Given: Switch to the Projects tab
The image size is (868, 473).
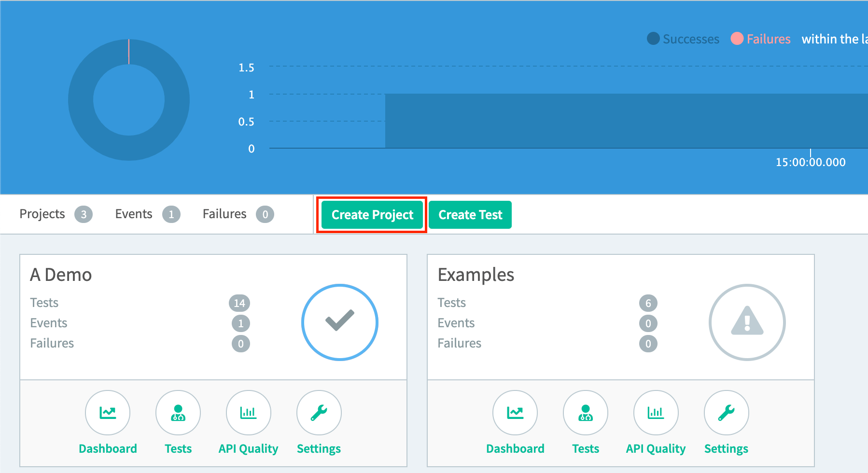Looking at the screenshot, I should coord(42,214).
